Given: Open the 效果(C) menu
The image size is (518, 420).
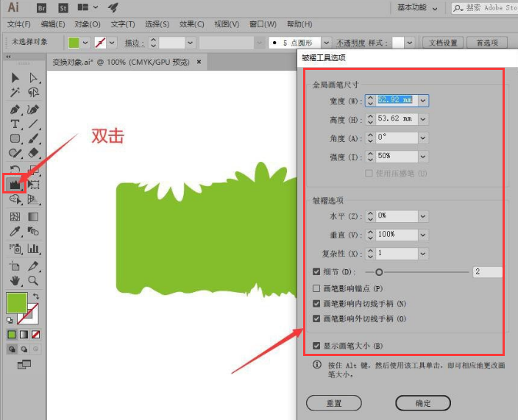Looking at the screenshot, I should click(192, 24).
